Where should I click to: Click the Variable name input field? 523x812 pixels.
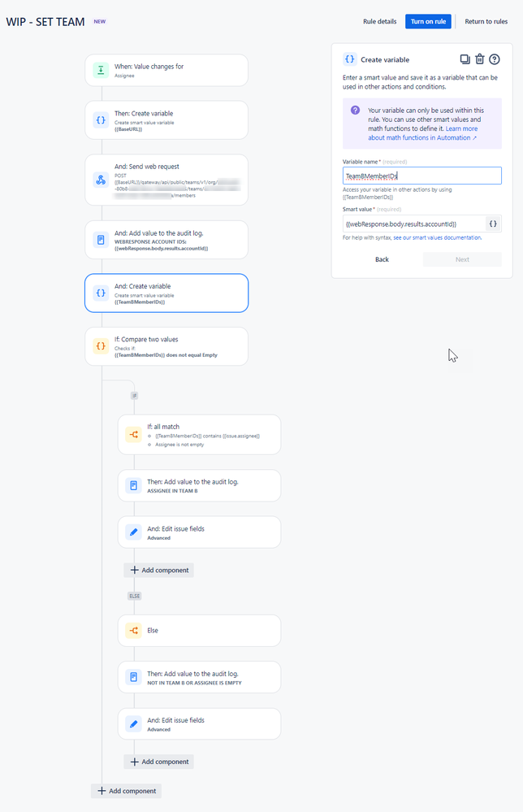pyautogui.click(x=421, y=175)
